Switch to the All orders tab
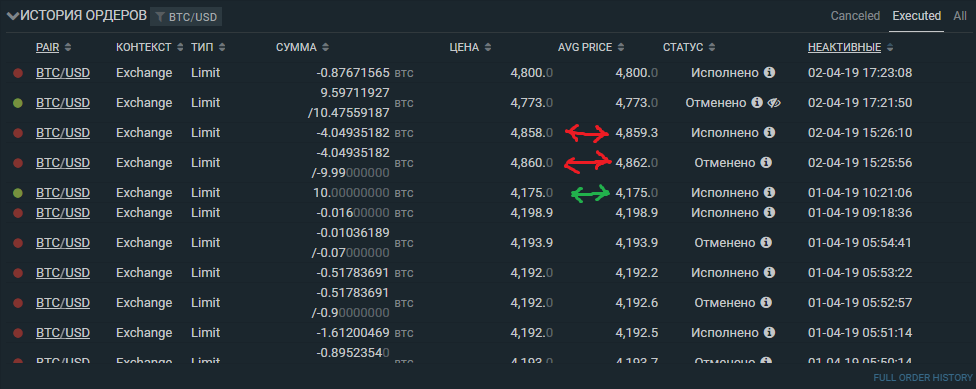976x389 pixels. [960, 16]
